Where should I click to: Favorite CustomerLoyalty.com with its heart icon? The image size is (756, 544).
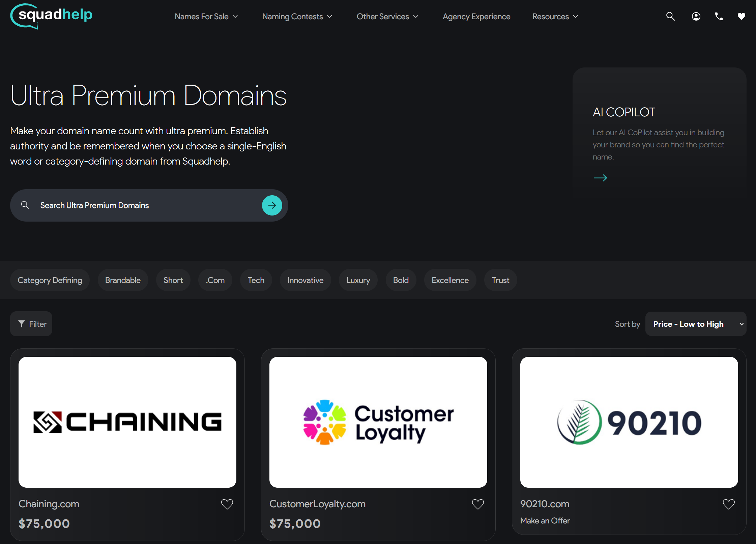pos(478,504)
